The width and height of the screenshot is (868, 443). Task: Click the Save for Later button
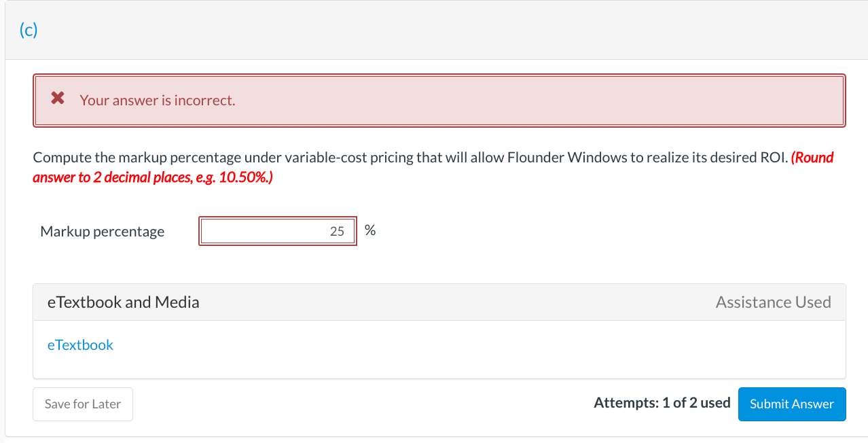coord(82,404)
